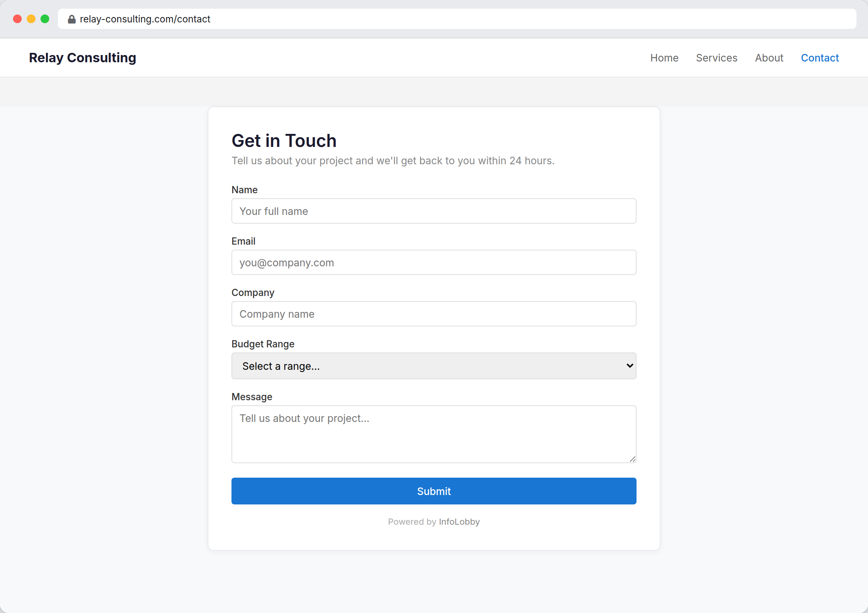This screenshot has height=613, width=868.
Task: Focus the email address field
Action: tap(434, 262)
